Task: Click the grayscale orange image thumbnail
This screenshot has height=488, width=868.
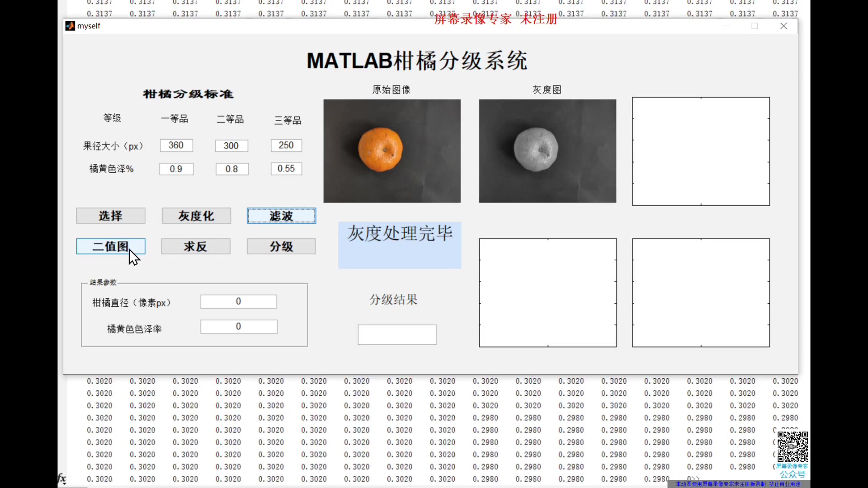Action: 547,151
